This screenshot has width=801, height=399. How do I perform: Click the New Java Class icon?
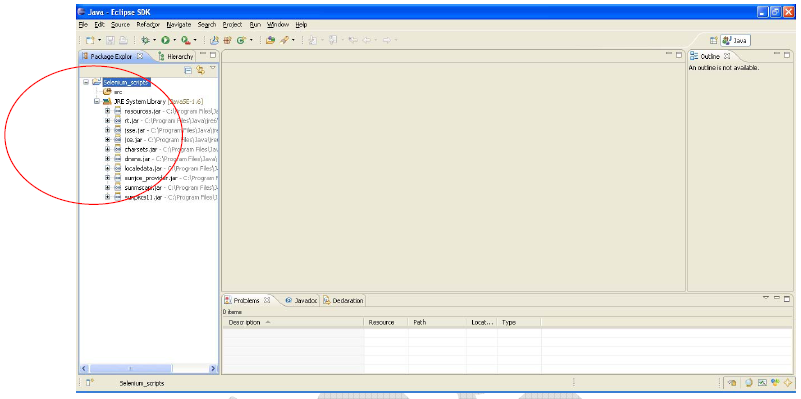pyautogui.click(x=241, y=40)
